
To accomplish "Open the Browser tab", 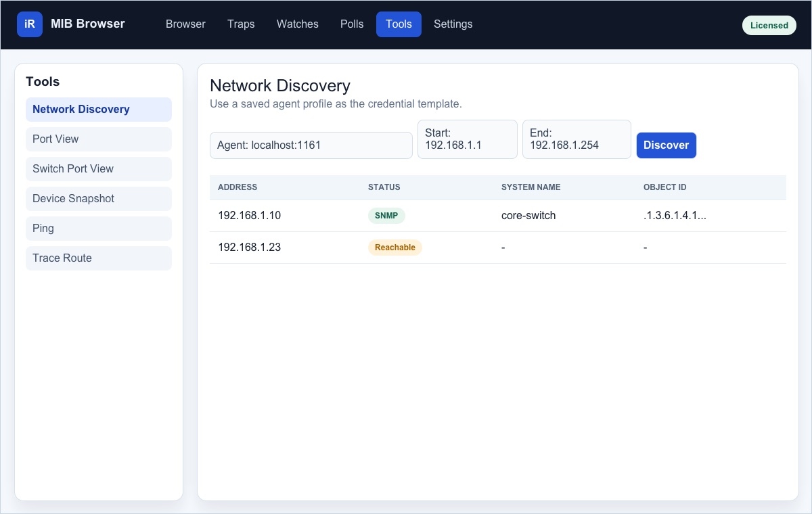I will 185,24.
